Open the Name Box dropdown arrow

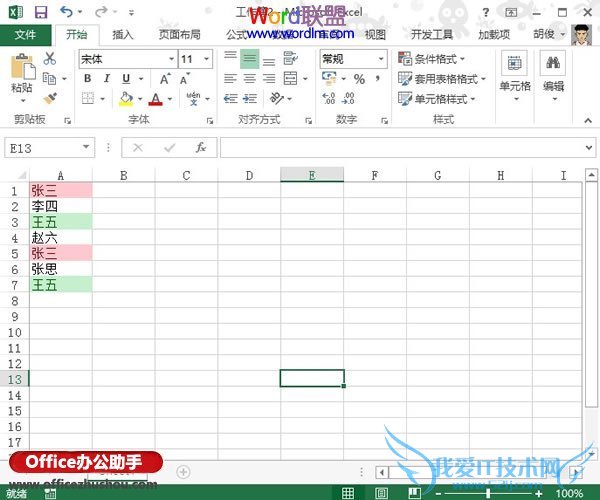[86, 147]
